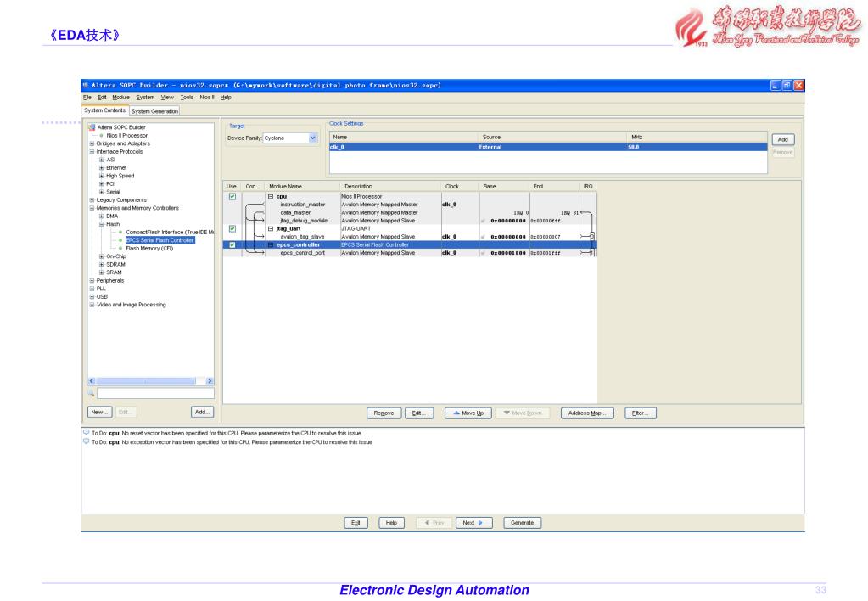Image resolution: width=868 pixels, height=601 pixels.
Task: Click the Move Up button
Action: (x=468, y=413)
